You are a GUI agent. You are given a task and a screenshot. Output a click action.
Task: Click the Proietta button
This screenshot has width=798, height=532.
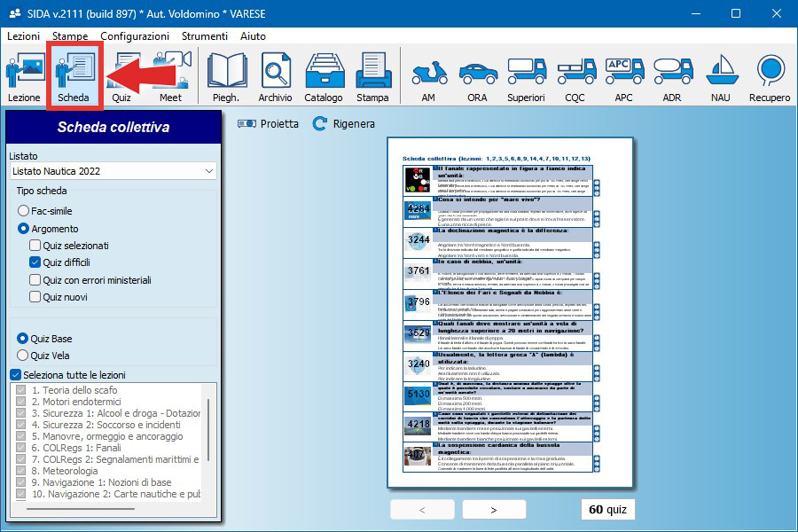269,124
